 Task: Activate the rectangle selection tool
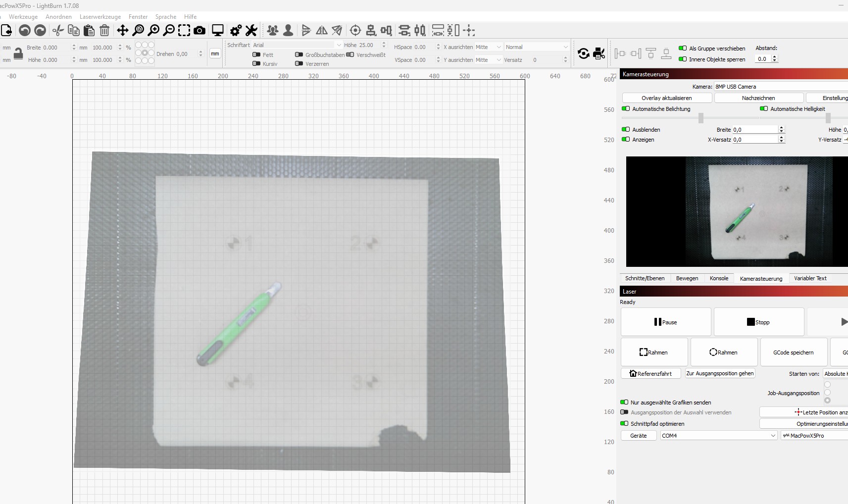tap(184, 30)
